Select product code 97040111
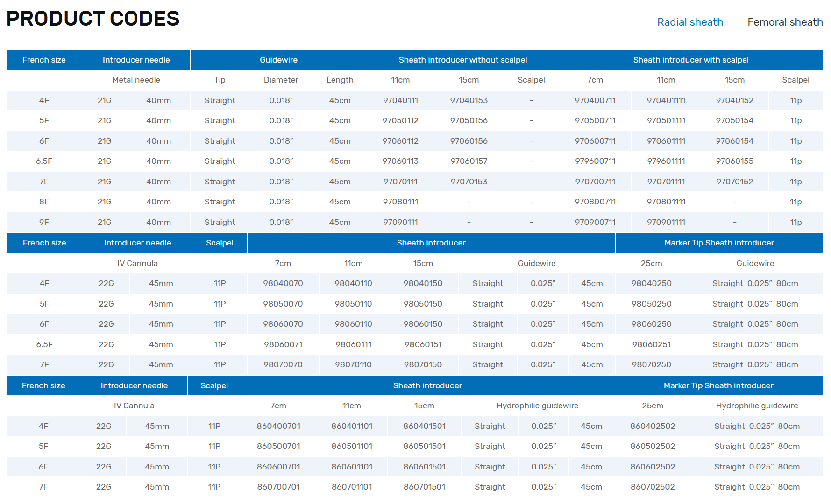Screen dimensions: 831x504 click(400, 100)
